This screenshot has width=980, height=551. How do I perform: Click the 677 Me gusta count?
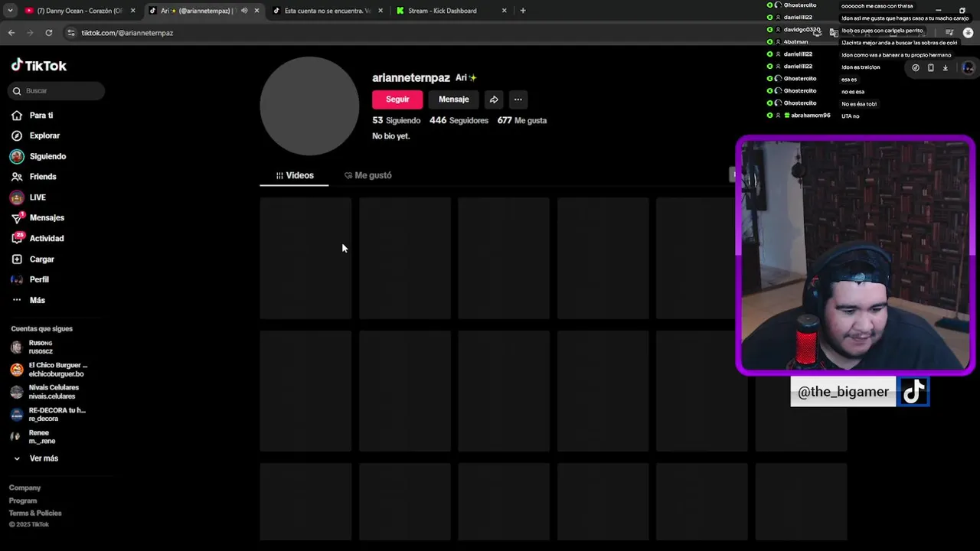[522, 120]
